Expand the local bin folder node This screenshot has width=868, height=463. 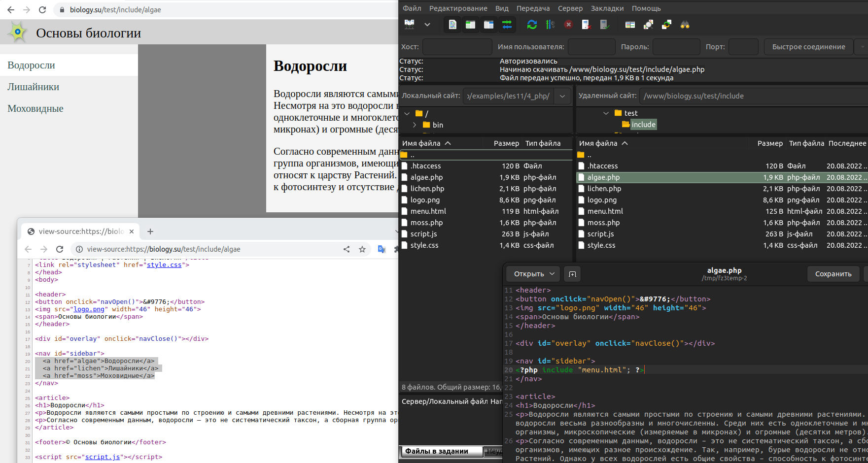pyautogui.click(x=415, y=125)
